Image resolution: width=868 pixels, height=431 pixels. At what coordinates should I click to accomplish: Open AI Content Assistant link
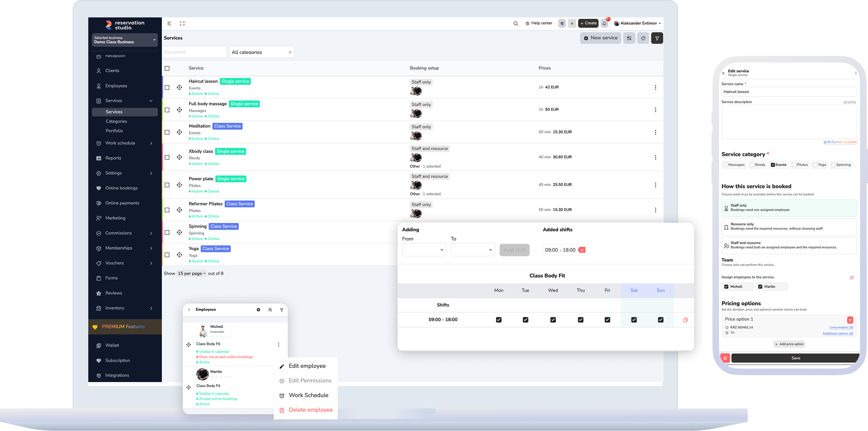(840, 142)
